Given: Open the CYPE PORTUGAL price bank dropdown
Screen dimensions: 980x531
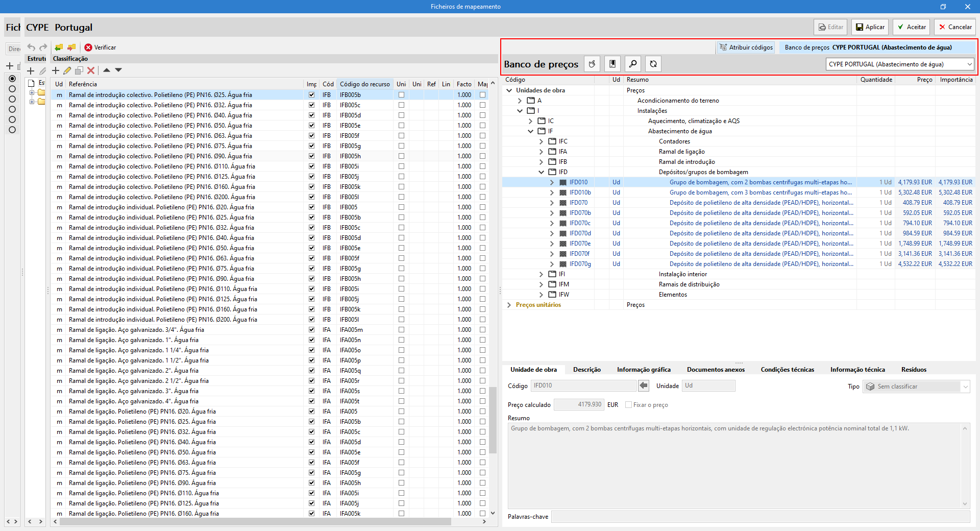Looking at the screenshot, I should coord(899,64).
